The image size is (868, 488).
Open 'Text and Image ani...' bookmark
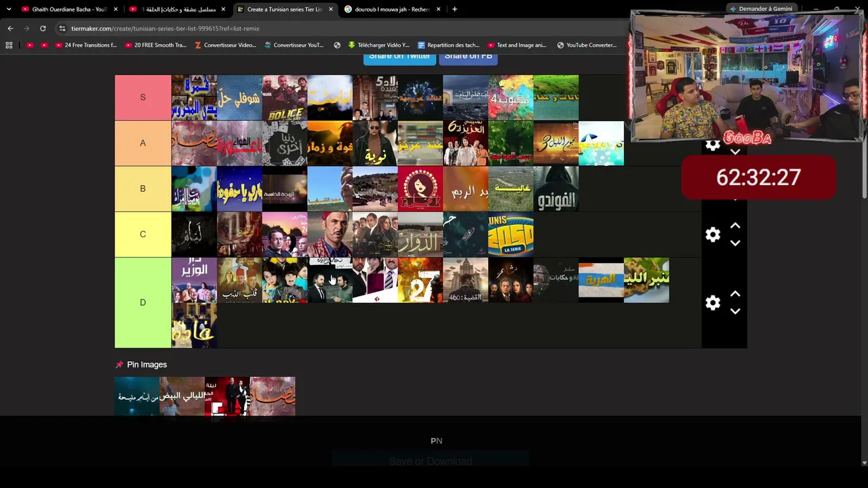[x=517, y=45]
